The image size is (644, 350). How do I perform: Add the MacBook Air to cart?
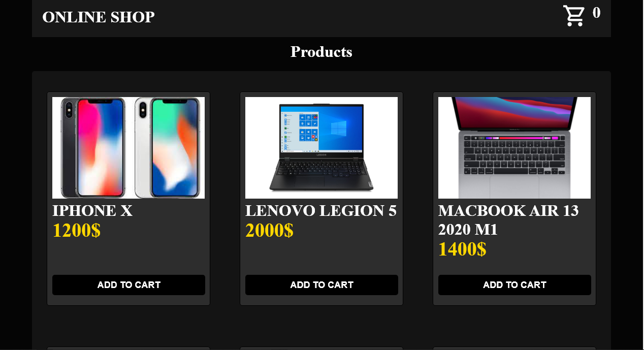click(x=514, y=285)
